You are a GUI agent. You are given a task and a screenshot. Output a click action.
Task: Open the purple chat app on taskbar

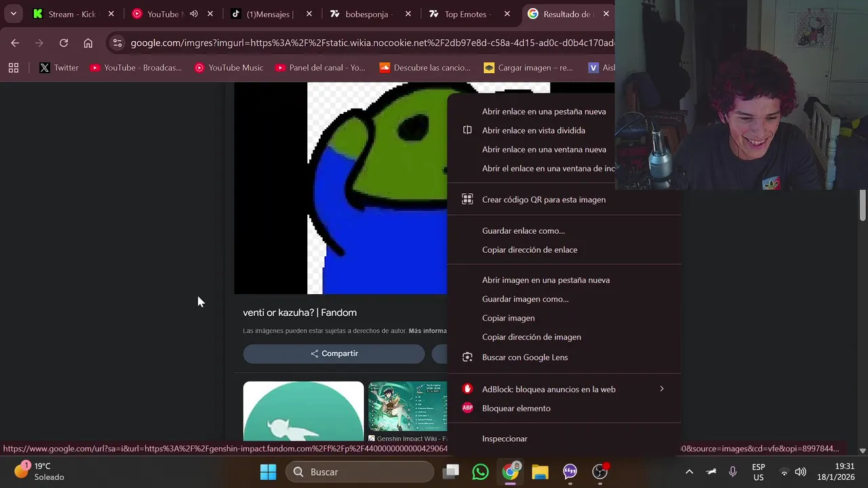point(570,472)
